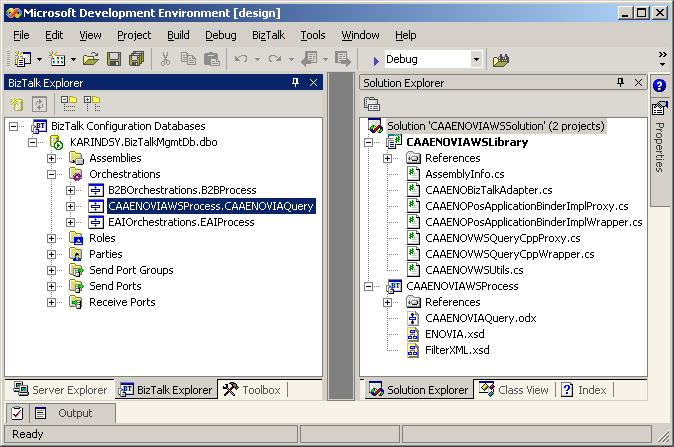674x447 pixels.
Task: Close the Solution Explorer panel
Action: click(x=638, y=82)
